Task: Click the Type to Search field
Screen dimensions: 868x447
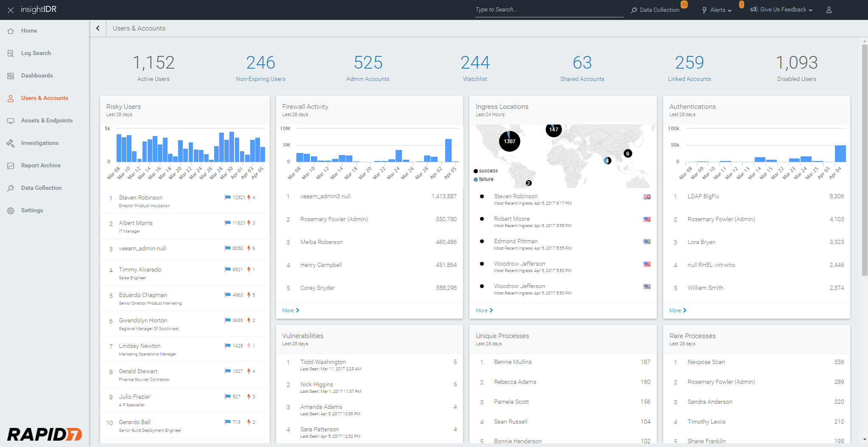Action: 549,10
